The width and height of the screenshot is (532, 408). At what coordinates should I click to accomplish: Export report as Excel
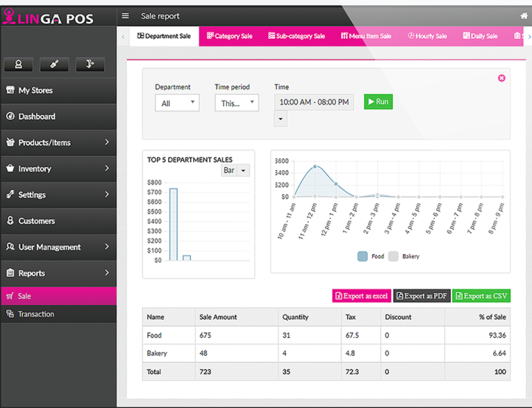click(x=362, y=296)
